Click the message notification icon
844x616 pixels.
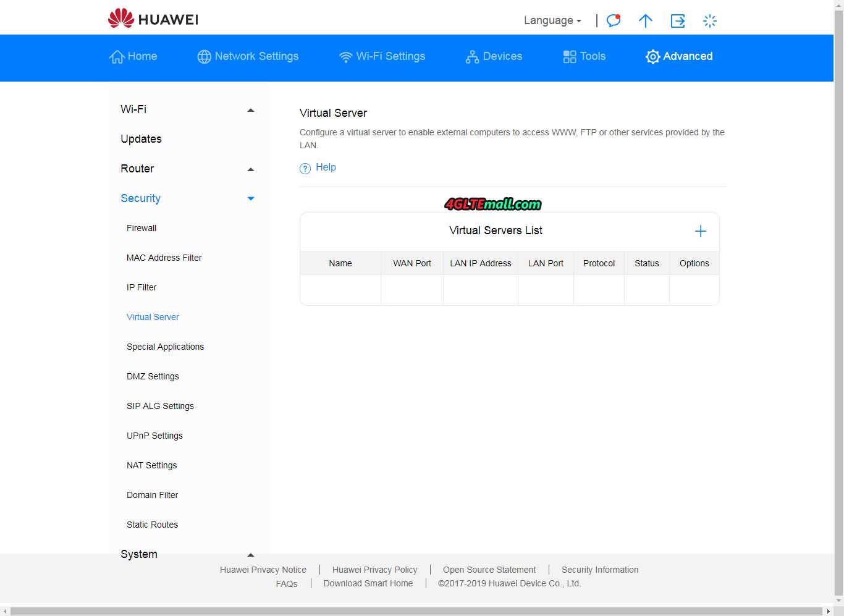[613, 20]
